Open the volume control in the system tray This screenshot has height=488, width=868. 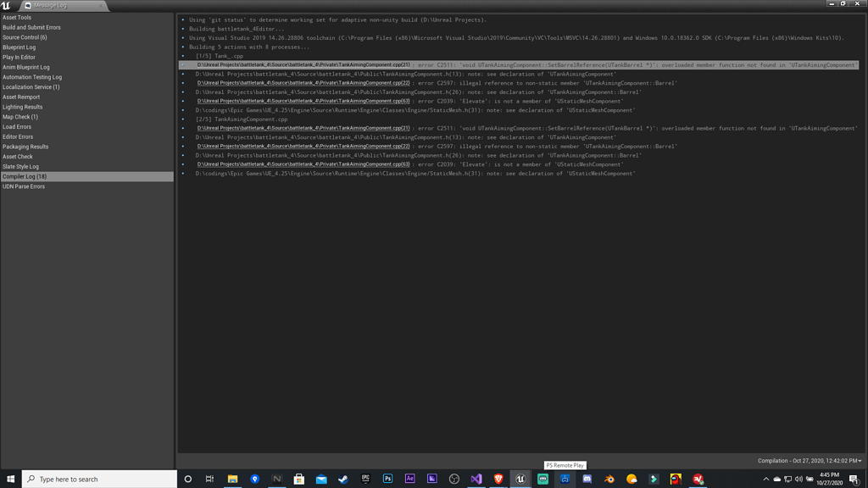798,480
